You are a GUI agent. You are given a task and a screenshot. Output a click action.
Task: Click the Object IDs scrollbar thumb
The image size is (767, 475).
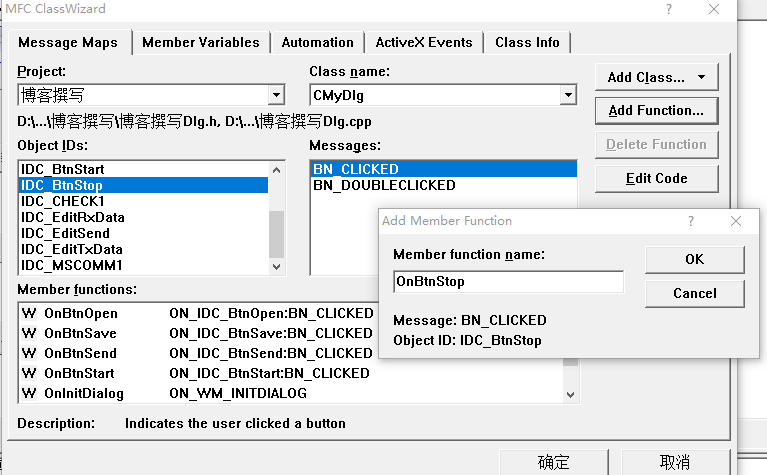click(276, 234)
